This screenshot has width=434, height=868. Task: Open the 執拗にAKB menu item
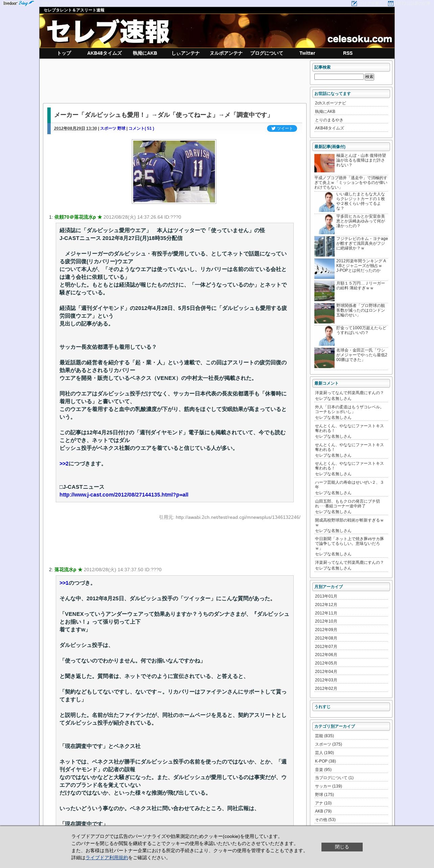pos(145,53)
